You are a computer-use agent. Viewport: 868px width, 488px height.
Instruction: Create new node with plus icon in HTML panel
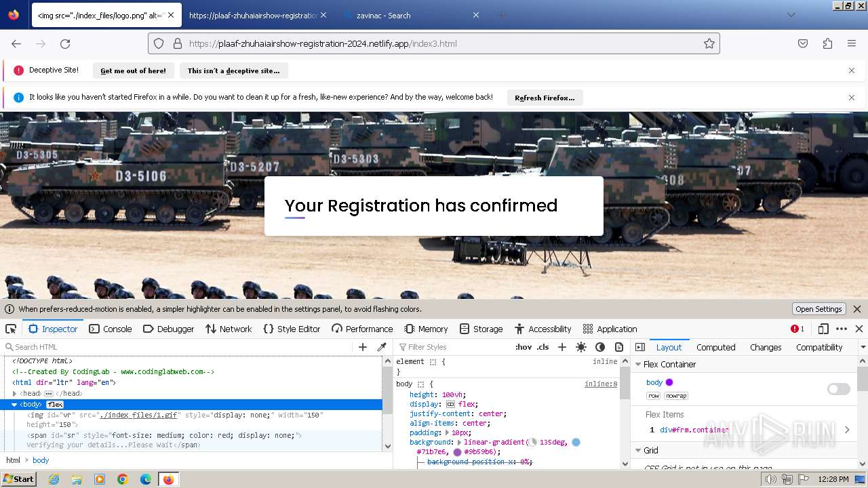click(363, 347)
